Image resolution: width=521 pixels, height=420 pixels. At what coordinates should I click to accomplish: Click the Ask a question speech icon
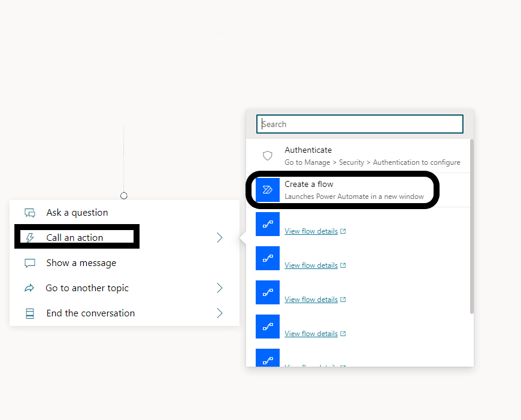[x=30, y=213]
